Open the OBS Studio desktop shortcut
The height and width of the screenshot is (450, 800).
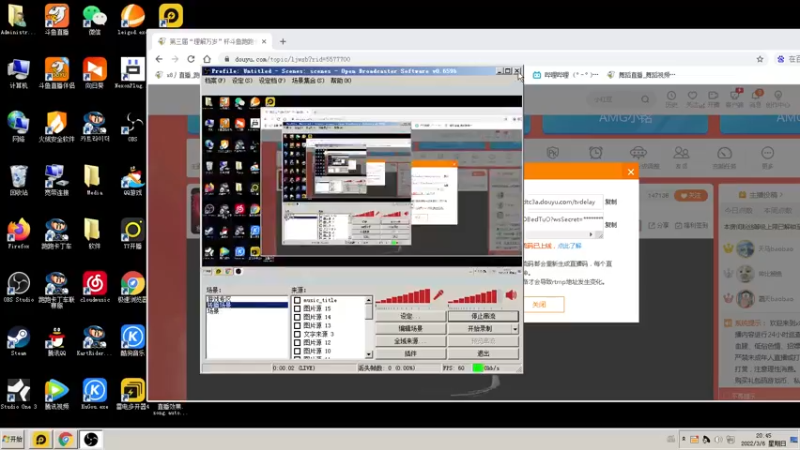(18, 287)
